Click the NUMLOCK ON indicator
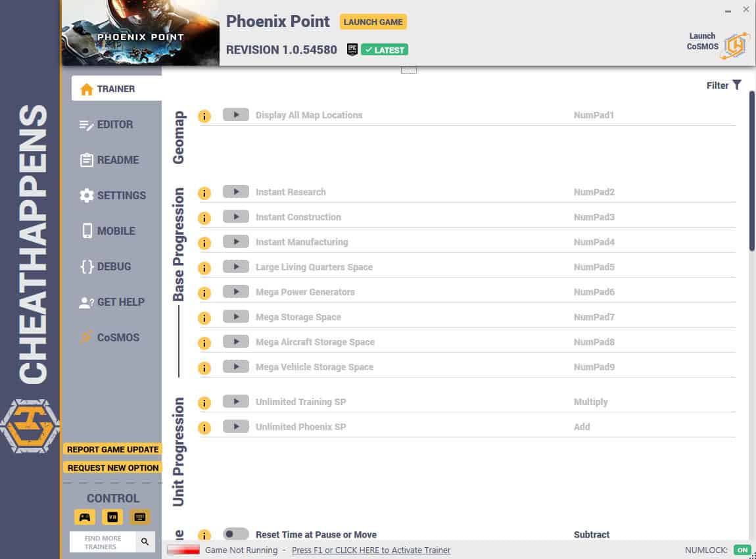Viewport: 756px width, 559px height. click(742, 550)
